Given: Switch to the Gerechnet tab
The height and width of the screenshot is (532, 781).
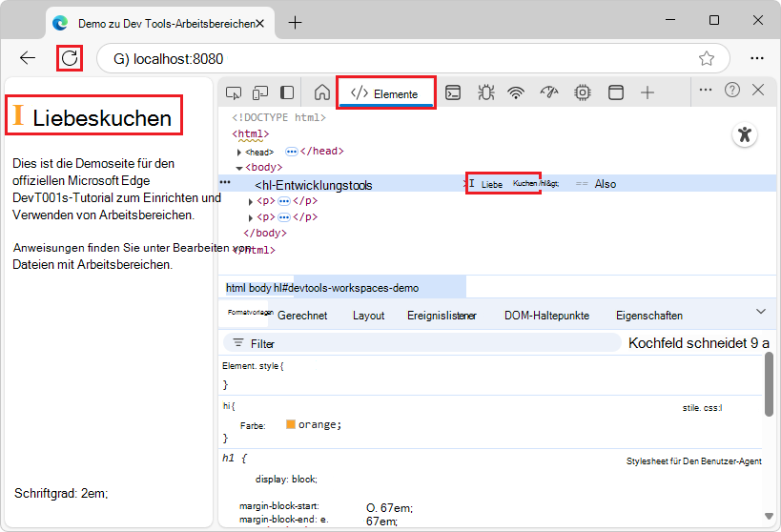Looking at the screenshot, I should (x=302, y=316).
